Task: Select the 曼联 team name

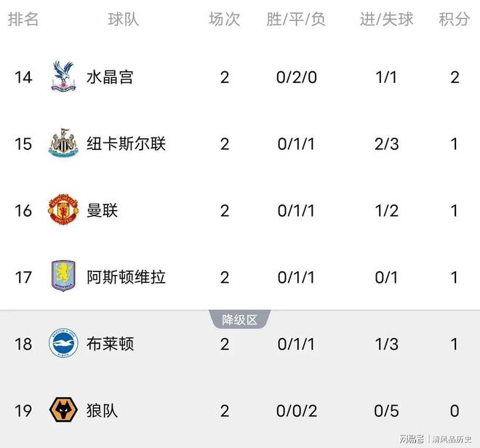Action: point(102,210)
